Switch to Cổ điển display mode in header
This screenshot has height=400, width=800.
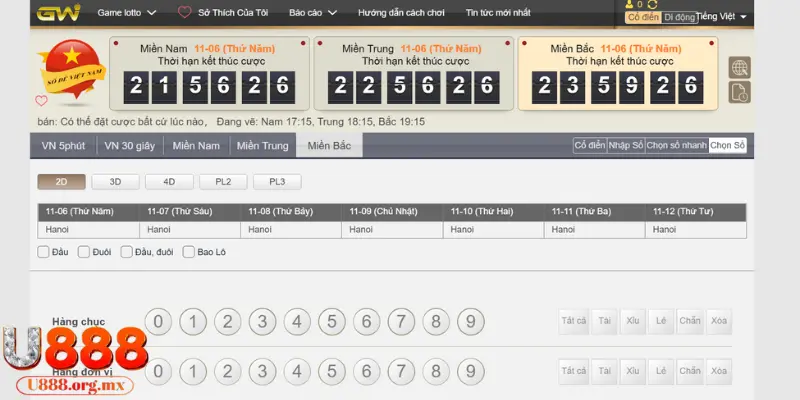(x=643, y=17)
